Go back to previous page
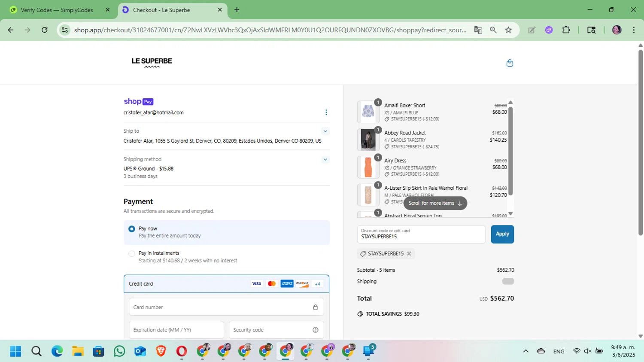Screen dimensions: 644x362 point(11,30)
